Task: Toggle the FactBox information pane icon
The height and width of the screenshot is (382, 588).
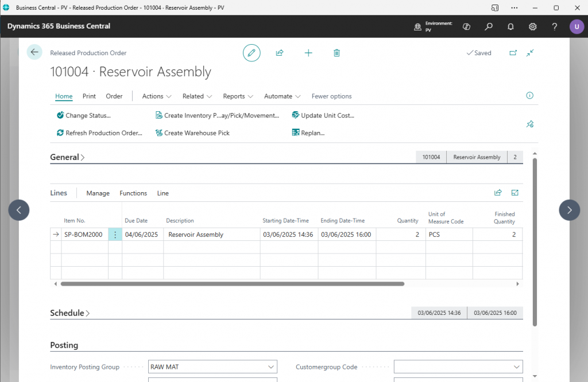Action: pyautogui.click(x=530, y=96)
